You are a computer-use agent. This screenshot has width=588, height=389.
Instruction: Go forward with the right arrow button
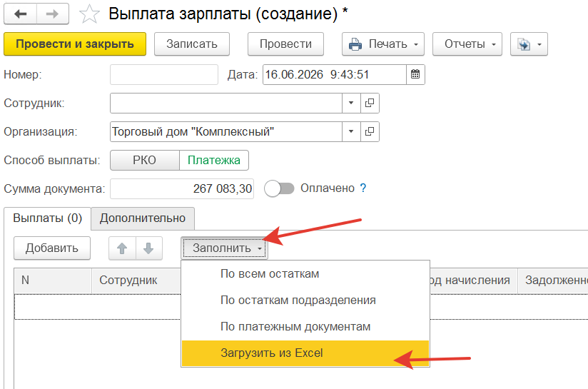click(x=53, y=14)
